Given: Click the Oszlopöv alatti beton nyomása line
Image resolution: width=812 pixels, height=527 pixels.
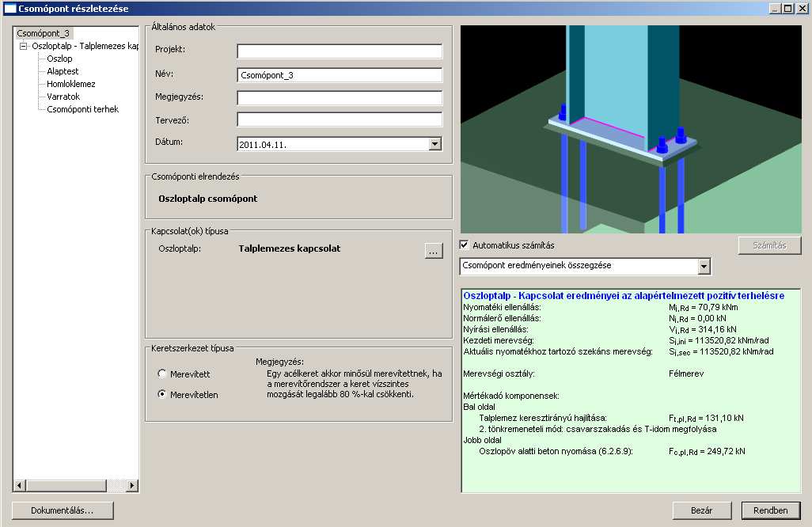Looking at the screenshot, I should (612, 451).
